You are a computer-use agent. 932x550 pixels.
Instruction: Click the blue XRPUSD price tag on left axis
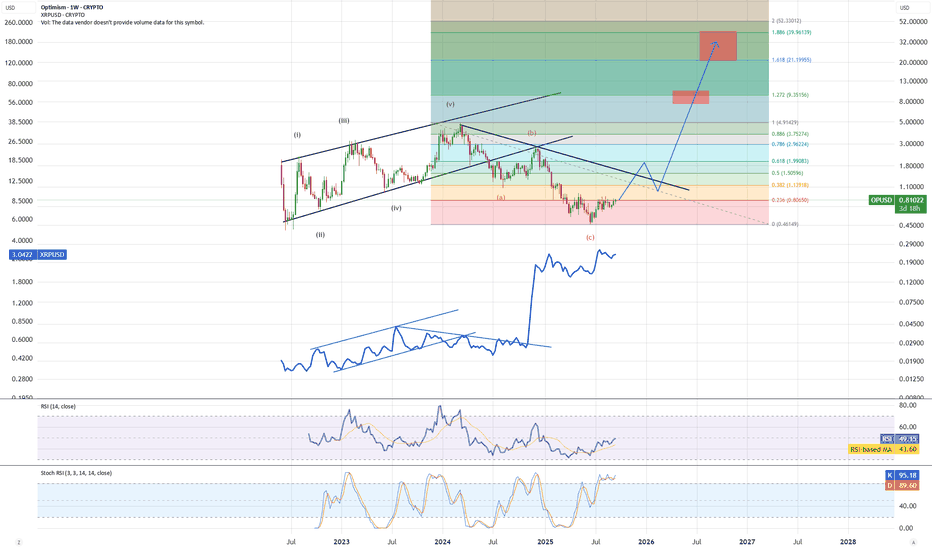click(22, 255)
